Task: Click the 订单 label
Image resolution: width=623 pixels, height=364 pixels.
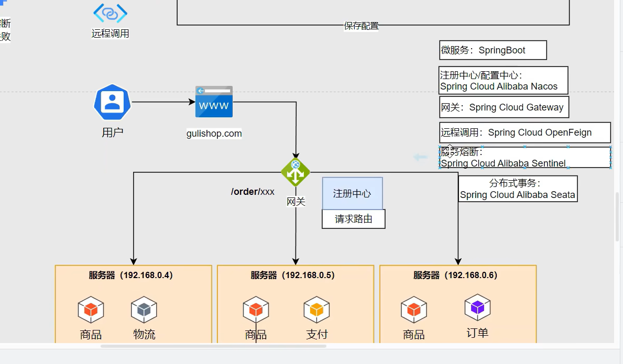Action: [477, 333]
